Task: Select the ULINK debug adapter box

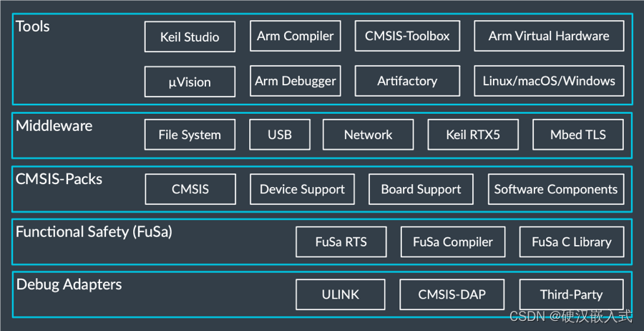Action: pos(340,294)
